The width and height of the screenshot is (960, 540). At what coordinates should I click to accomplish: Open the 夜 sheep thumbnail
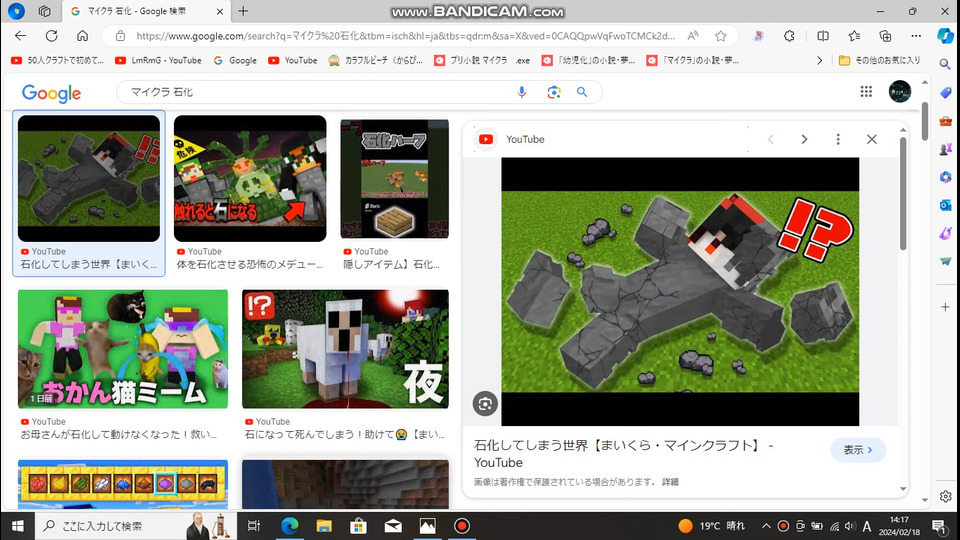tap(345, 349)
